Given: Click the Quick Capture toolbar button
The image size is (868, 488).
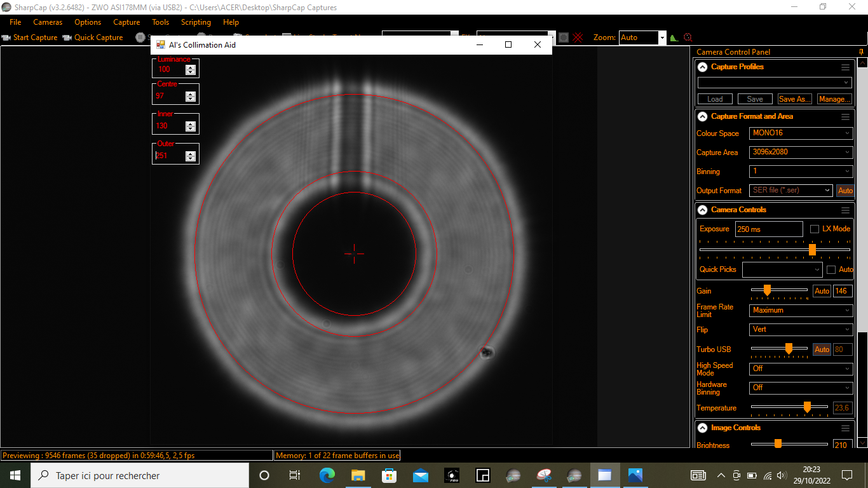Looking at the screenshot, I should pyautogui.click(x=93, y=37).
